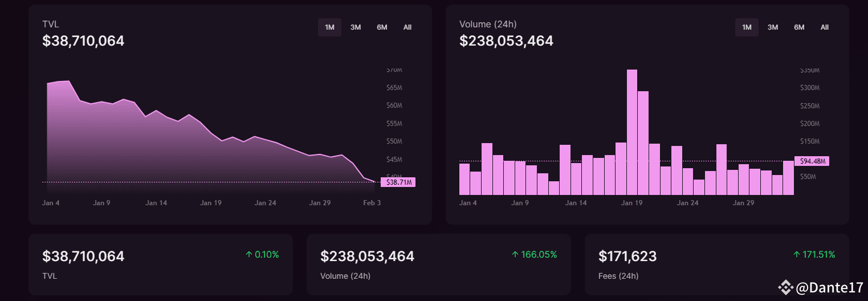The width and height of the screenshot is (868, 301).
Task: Click the tallest volume bar near Jan 19
Action: 631,132
